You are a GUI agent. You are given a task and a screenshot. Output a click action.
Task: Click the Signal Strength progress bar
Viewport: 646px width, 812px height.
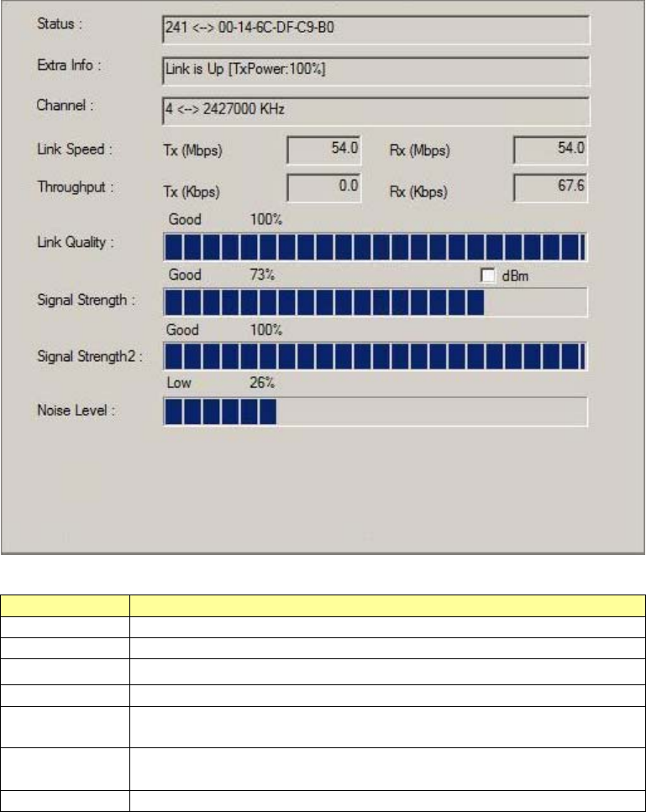(376, 302)
